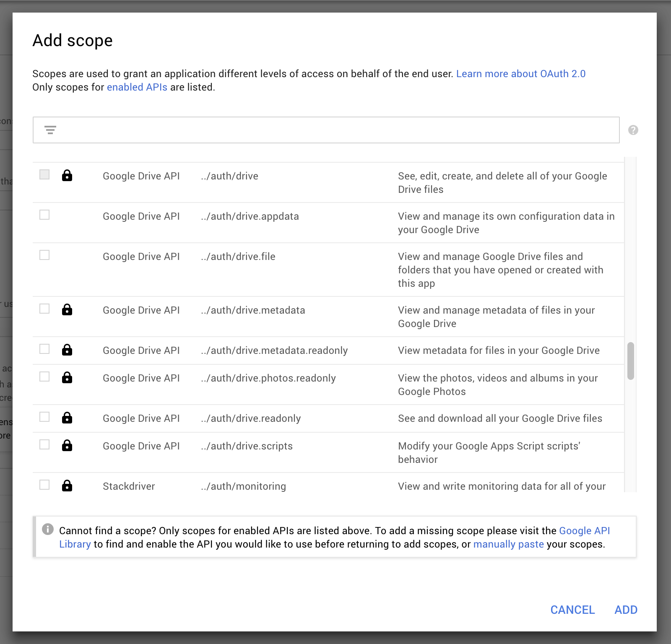Click the filter icon in the search box
The height and width of the screenshot is (644, 671).
click(x=50, y=130)
